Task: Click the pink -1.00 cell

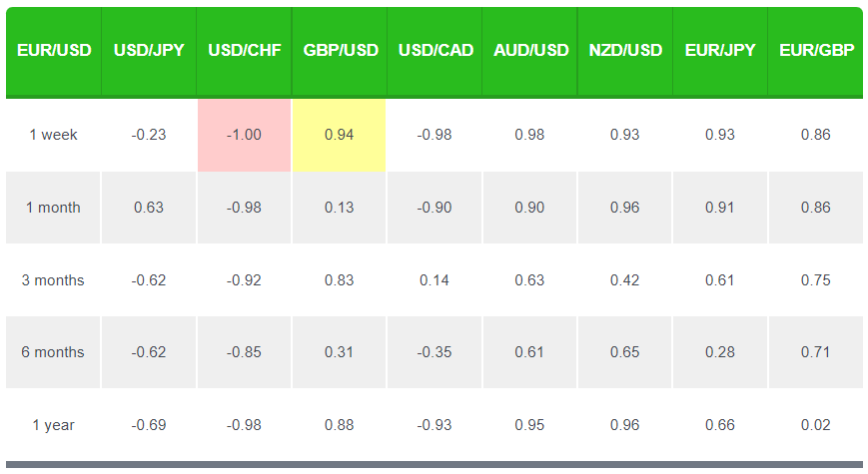Action: point(245,135)
